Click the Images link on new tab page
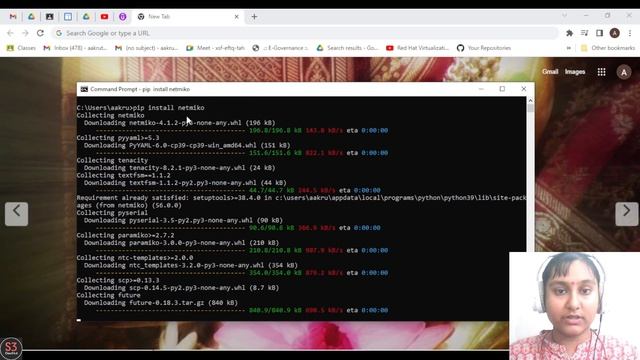640x360 pixels. (575, 72)
